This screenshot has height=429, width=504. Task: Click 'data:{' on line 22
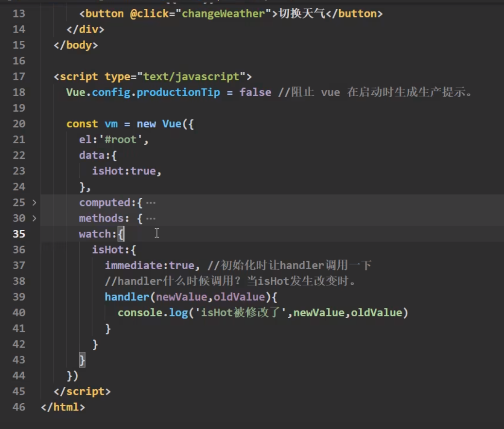coord(98,155)
